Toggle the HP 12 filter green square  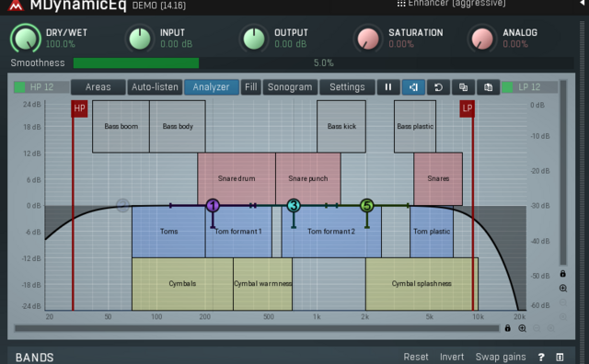[x=19, y=87]
